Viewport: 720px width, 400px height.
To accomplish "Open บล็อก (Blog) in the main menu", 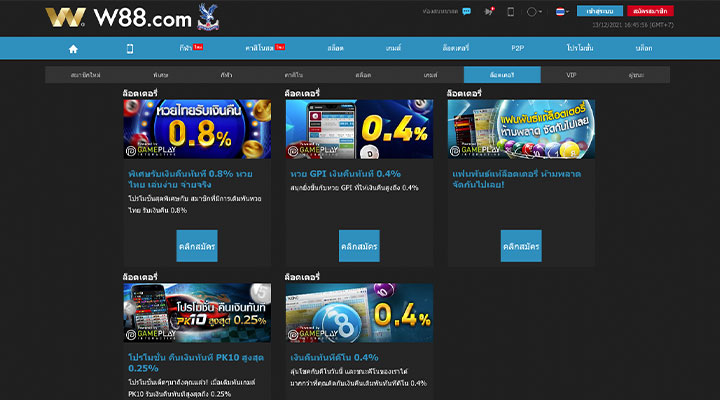I will 644,48.
